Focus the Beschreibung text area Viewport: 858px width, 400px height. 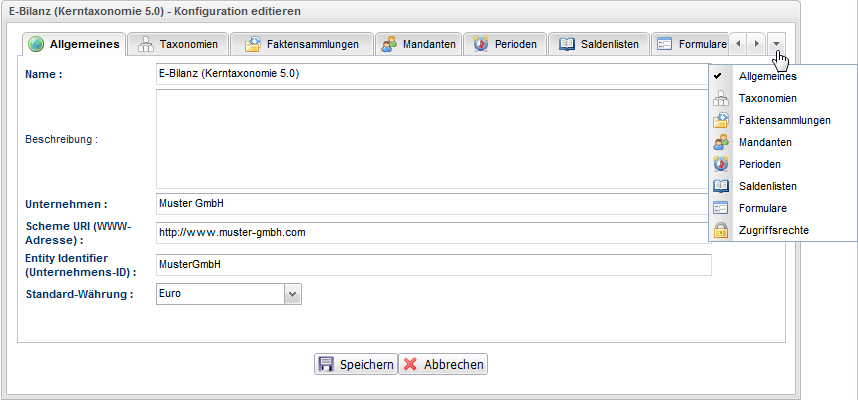(433, 139)
